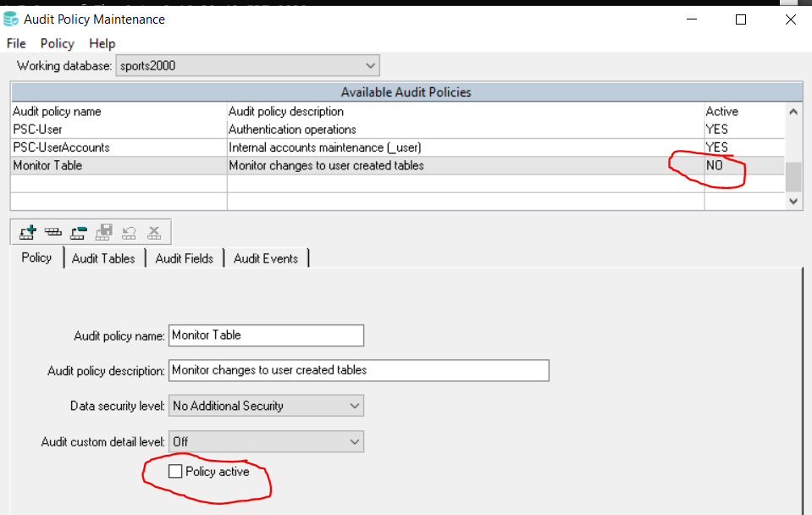The height and width of the screenshot is (515, 812).
Task: Click the 'Authentication operations' description cell
Action: click(466, 129)
